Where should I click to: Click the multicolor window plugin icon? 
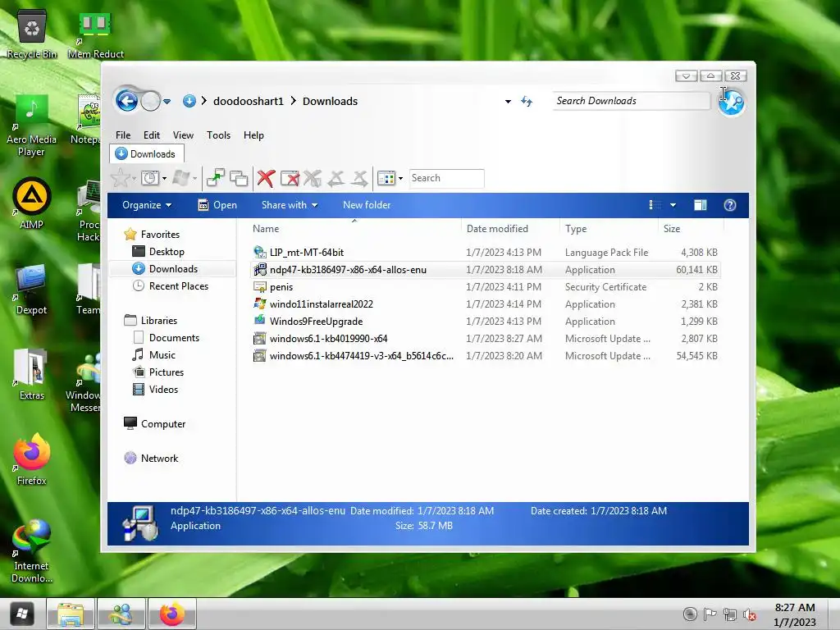point(386,178)
